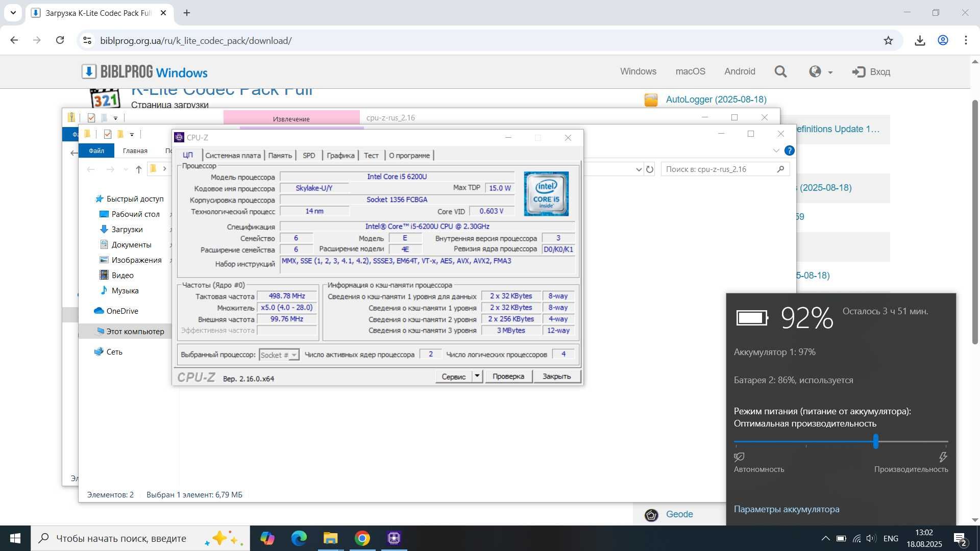980x551 pixels.
Task: Click the site search magnifier icon
Action: pyautogui.click(x=780, y=72)
